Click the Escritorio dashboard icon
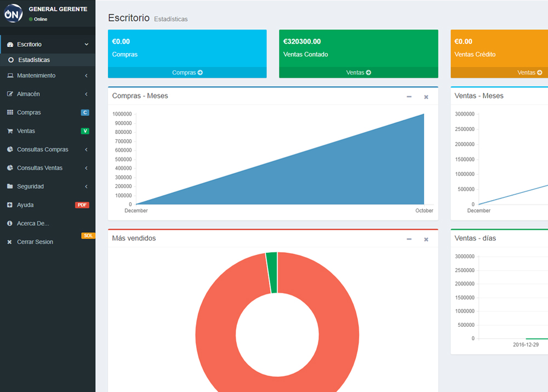 point(10,44)
